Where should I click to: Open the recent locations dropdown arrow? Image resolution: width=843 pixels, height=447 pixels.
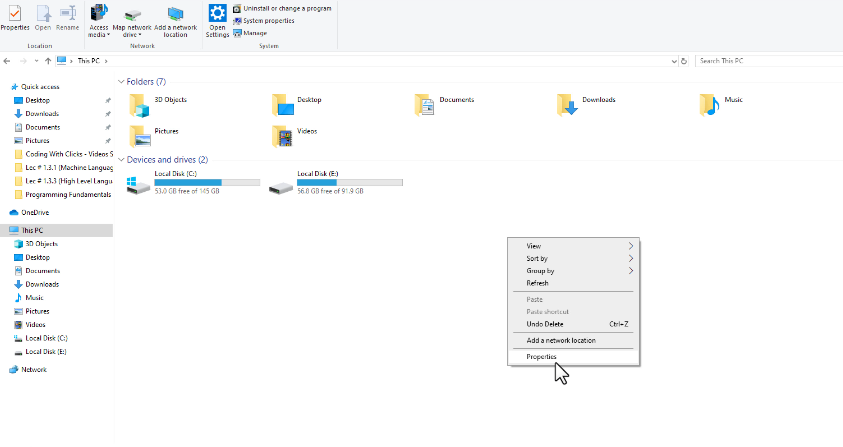click(36, 61)
